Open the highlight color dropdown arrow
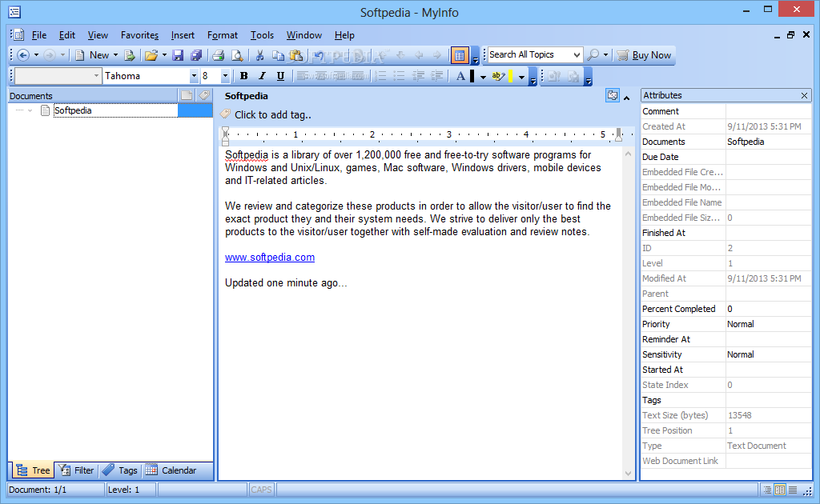 tap(521, 77)
